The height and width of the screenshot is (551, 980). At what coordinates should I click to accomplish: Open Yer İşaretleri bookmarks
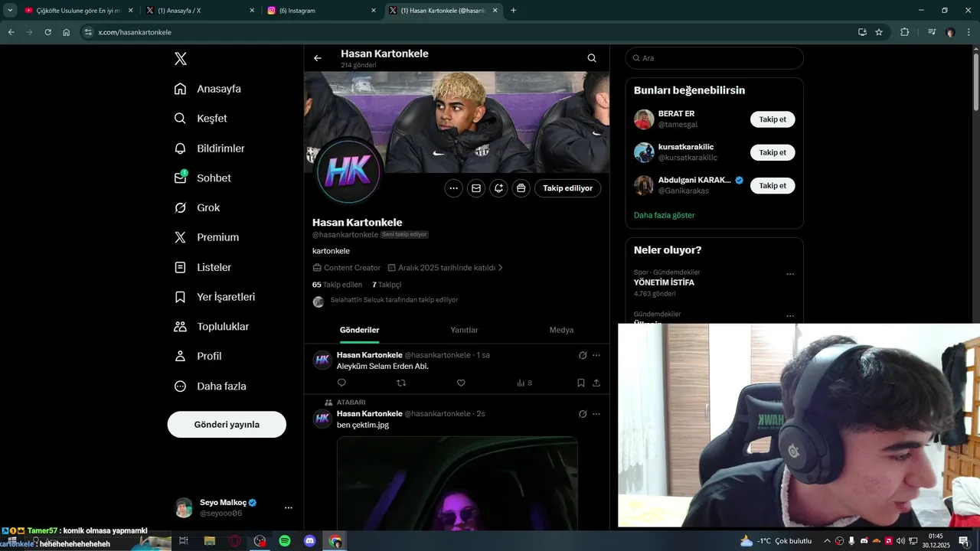pos(214,297)
